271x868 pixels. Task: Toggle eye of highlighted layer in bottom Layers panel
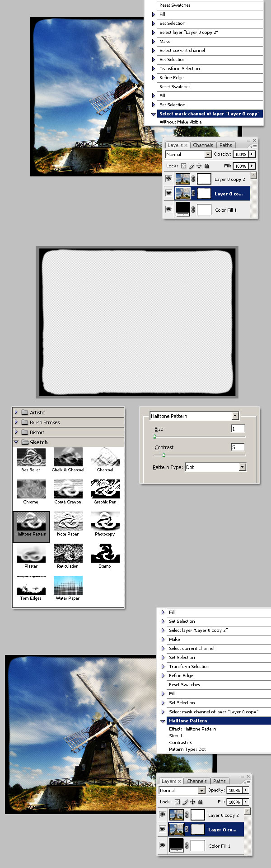click(x=162, y=830)
